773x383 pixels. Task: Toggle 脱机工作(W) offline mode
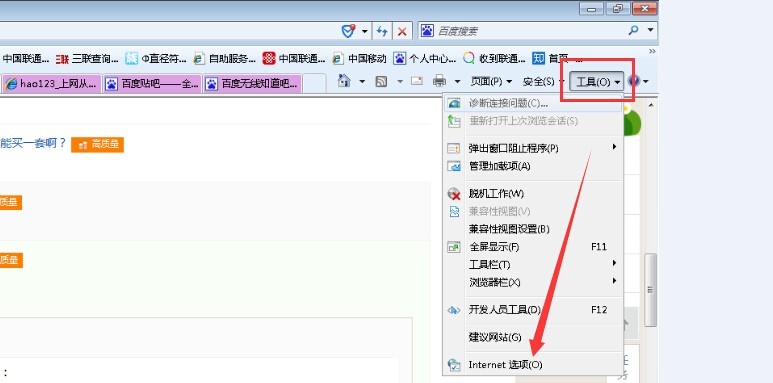pos(533,193)
